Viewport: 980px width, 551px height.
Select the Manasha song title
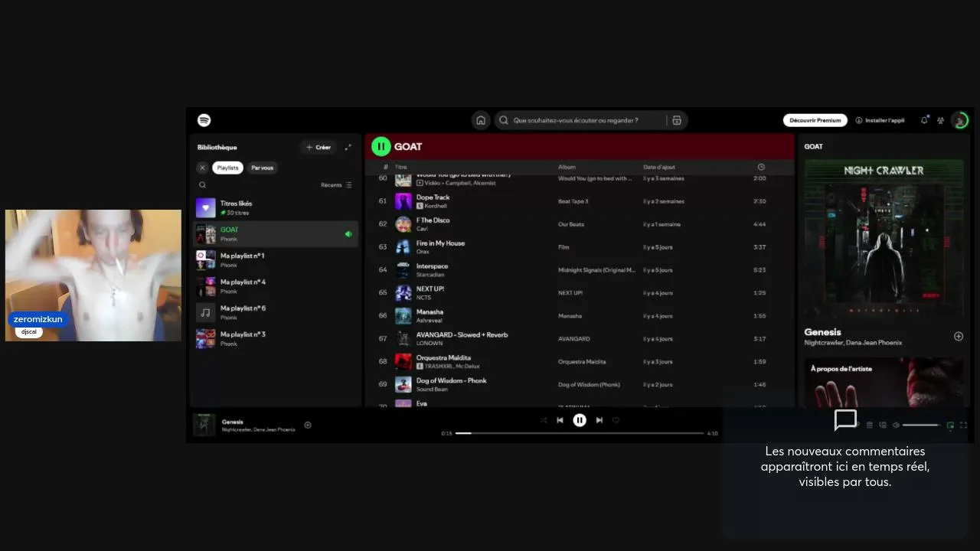coord(430,312)
